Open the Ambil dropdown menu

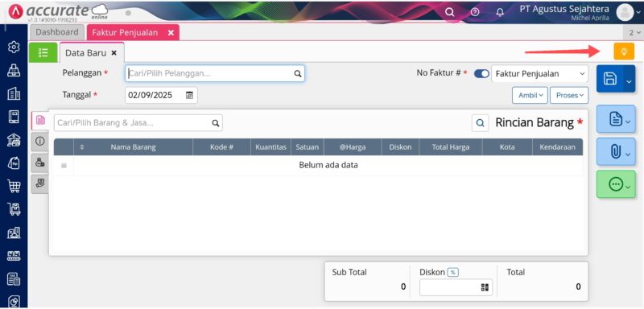(530, 95)
